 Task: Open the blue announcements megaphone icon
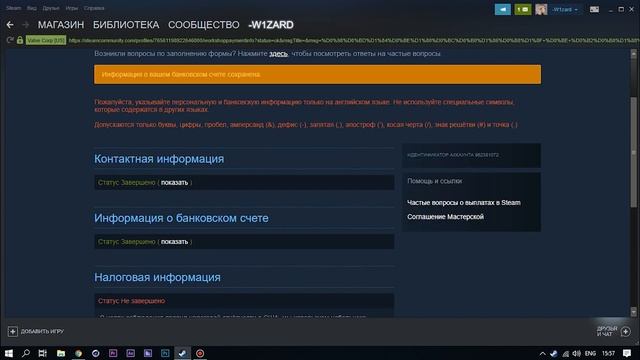(502, 9)
